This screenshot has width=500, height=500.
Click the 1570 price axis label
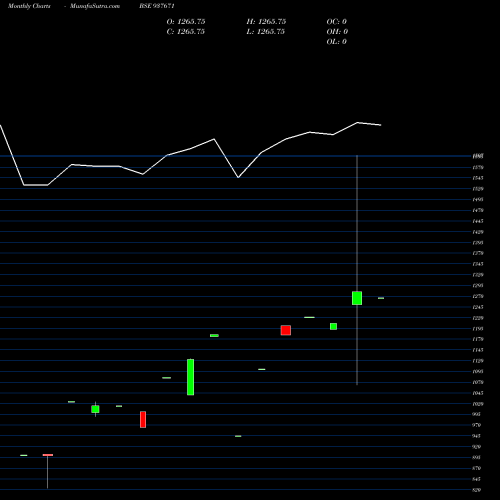pyautogui.click(x=478, y=167)
